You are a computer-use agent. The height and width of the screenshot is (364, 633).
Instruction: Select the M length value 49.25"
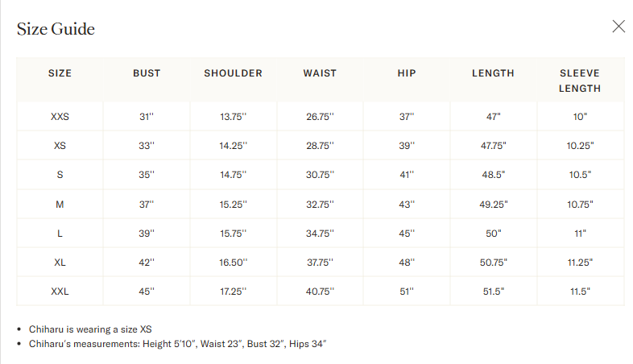[x=493, y=205]
